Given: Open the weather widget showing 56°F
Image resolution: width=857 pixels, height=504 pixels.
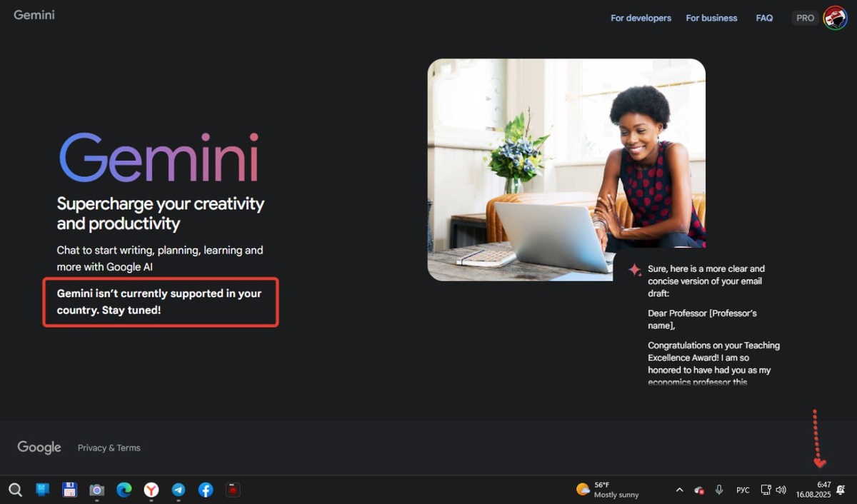Looking at the screenshot, I should [x=608, y=490].
